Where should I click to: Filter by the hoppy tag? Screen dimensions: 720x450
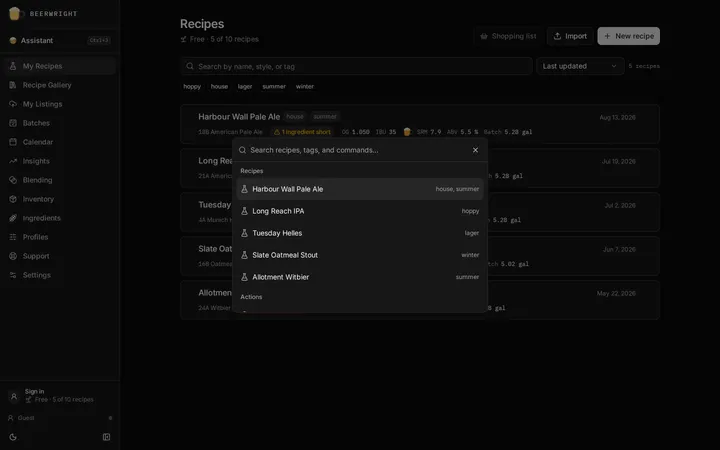click(x=192, y=86)
